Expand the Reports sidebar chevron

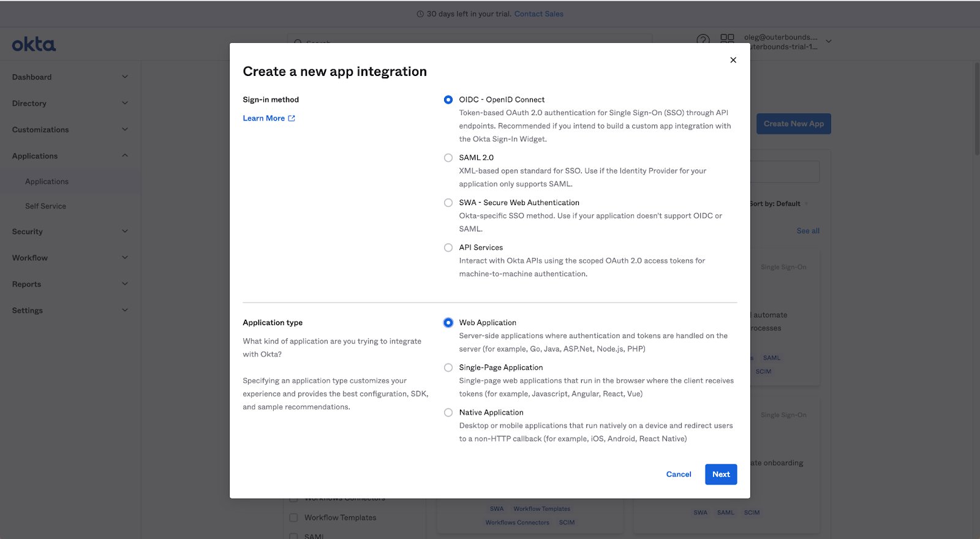click(x=125, y=284)
